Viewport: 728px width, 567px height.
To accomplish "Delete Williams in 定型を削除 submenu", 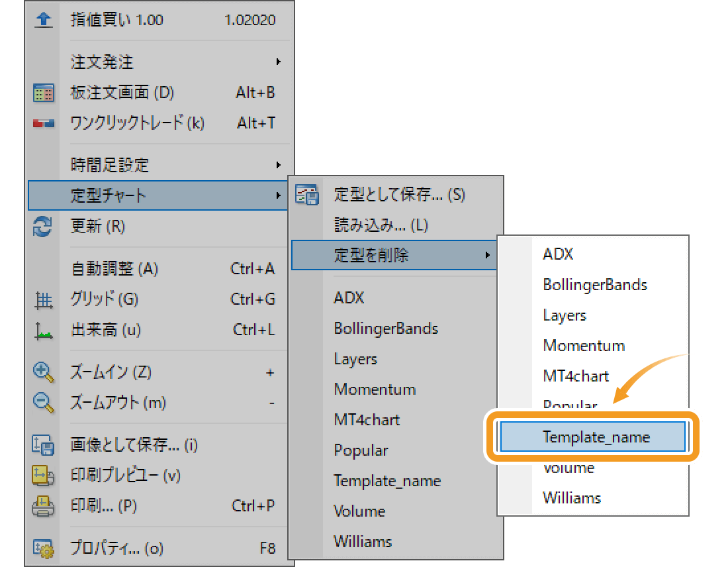I will 593,498.
